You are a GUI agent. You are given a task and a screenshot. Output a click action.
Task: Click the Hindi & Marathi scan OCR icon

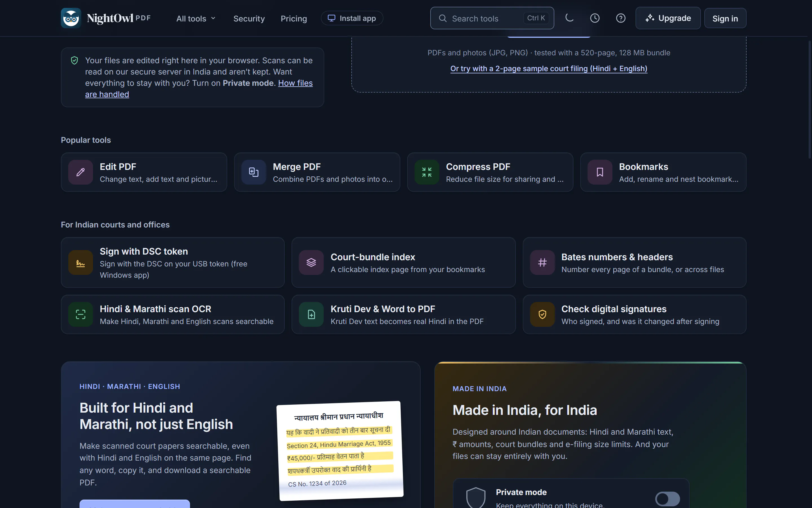[x=81, y=314]
